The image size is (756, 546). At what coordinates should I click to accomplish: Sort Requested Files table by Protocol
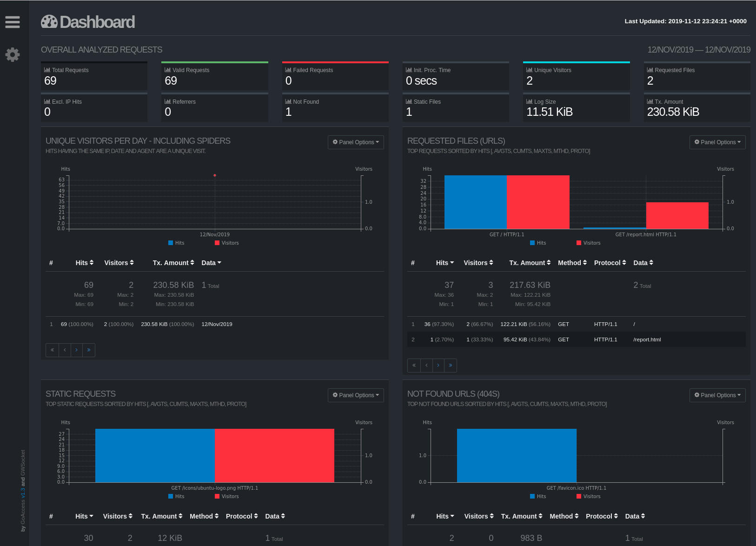click(x=610, y=263)
